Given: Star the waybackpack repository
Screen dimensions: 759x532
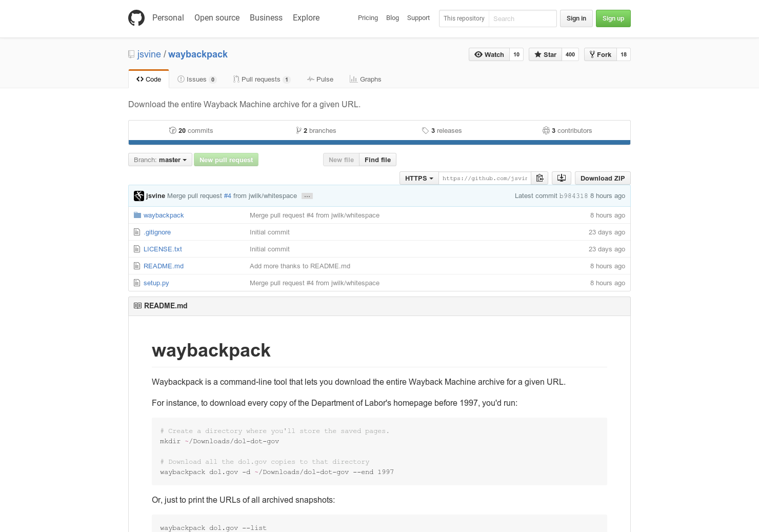Looking at the screenshot, I should click(x=545, y=54).
